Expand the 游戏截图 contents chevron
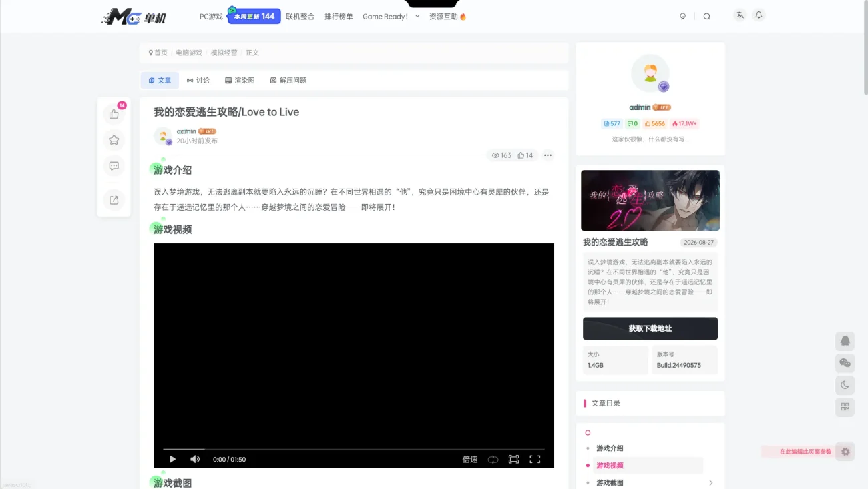 coord(710,482)
